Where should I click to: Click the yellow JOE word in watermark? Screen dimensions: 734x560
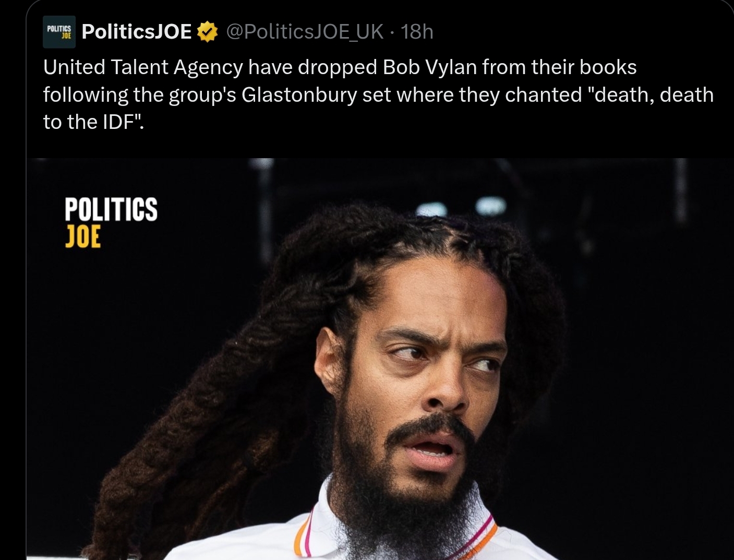(x=82, y=236)
